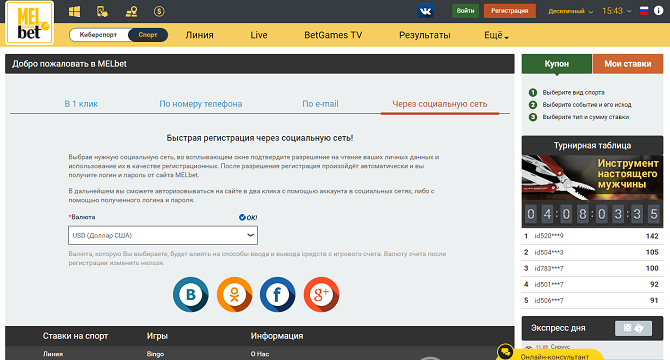This screenshot has height=360, width=670.
Task: Click the Регистрация button
Action: point(510,11)
